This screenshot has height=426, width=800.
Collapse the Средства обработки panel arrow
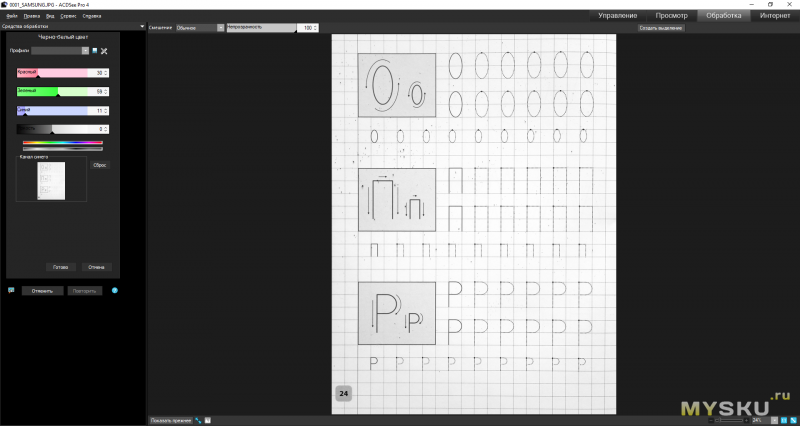tap(142, 27)
